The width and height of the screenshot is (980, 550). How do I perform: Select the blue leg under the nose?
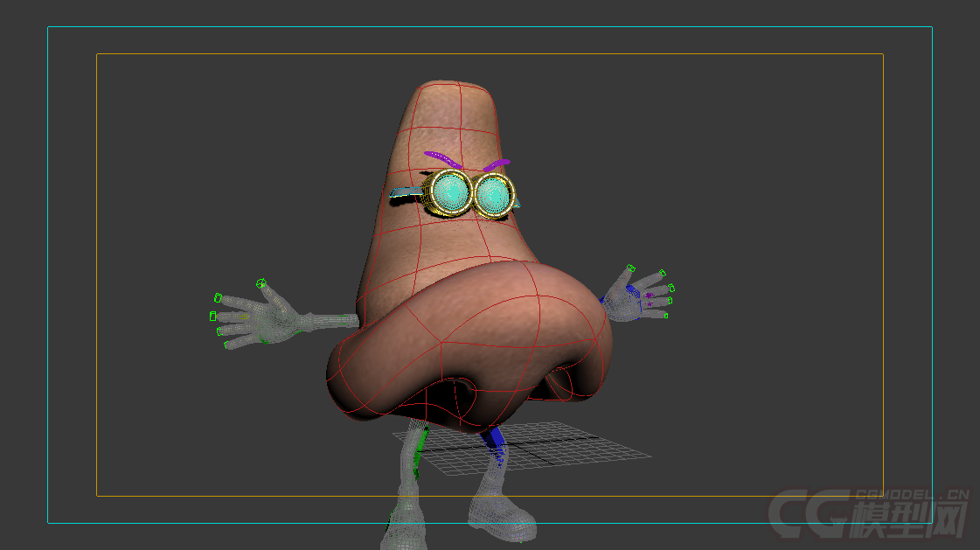click(496, 438)
